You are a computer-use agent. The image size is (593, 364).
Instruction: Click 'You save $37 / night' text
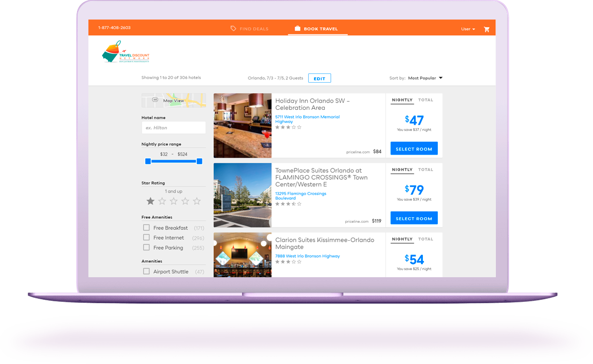coord(414,130)
